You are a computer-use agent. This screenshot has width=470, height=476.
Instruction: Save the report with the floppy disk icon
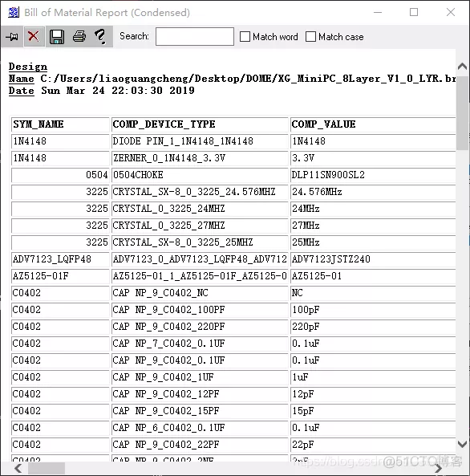click(x=56, y=37)
